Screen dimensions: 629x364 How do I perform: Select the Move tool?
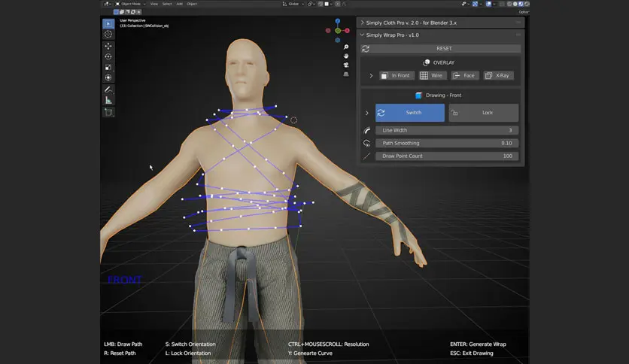coord(108,46)
